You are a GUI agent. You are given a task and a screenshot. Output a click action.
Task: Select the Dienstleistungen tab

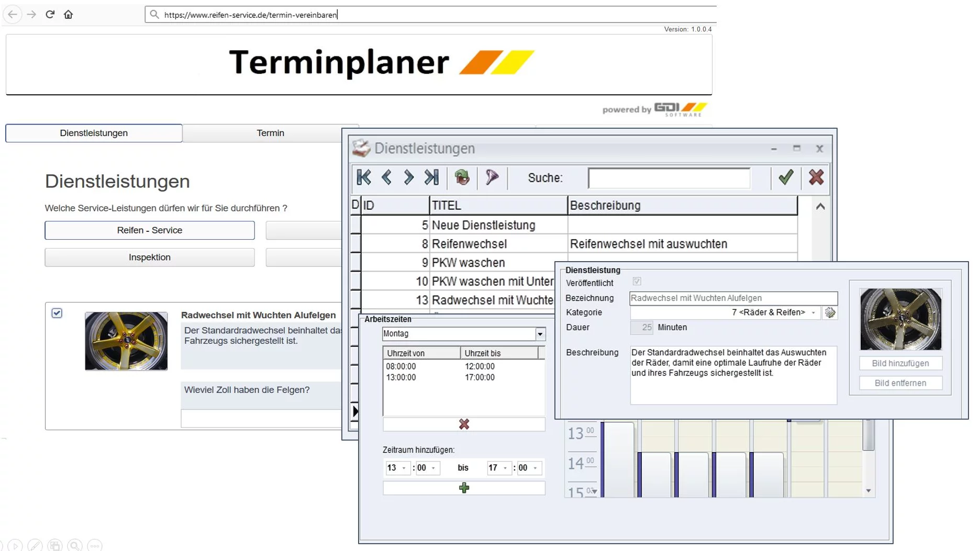point(94,133)
